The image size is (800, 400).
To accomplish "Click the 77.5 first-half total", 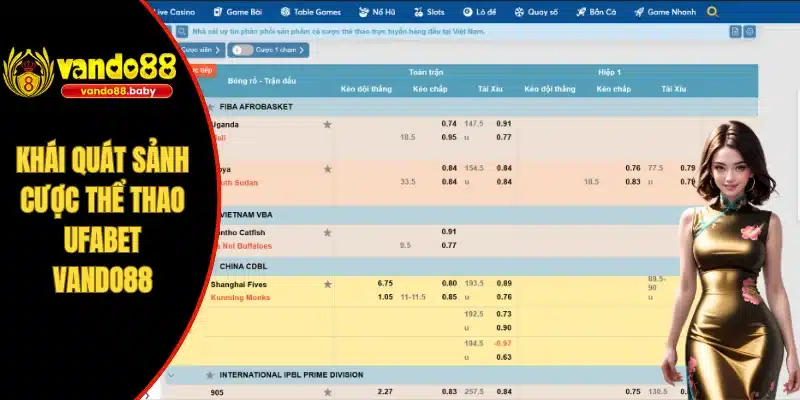I will coord(655,168).
